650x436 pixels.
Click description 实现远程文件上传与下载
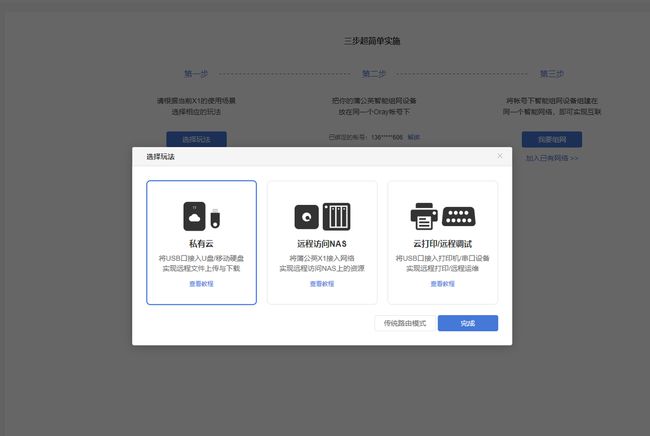201,269
